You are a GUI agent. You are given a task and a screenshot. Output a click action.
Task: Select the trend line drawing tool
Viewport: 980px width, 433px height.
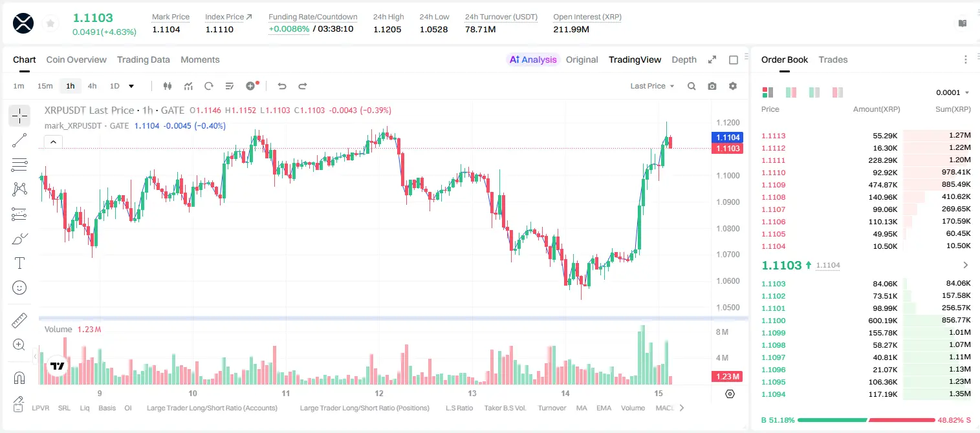[19, 140]
